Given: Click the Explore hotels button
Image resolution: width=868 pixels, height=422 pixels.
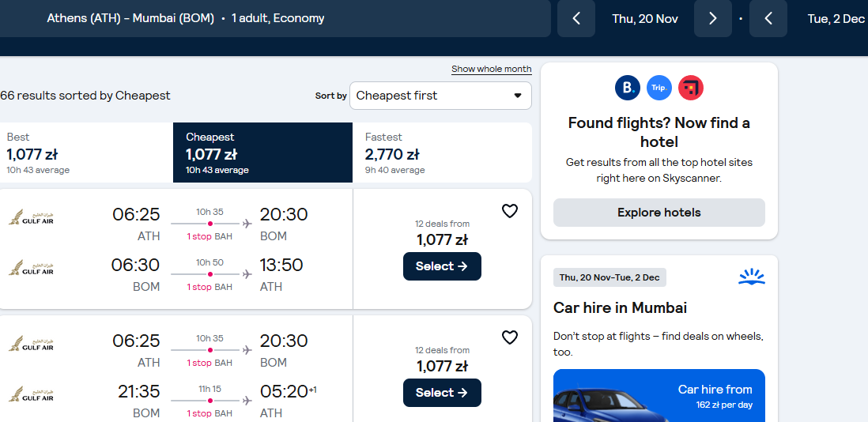Looking at the screenshot, I should point(659,213).
